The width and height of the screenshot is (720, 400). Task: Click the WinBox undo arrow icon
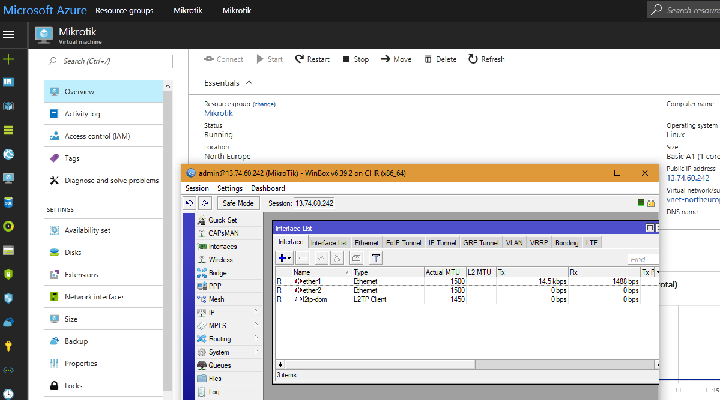190,203
